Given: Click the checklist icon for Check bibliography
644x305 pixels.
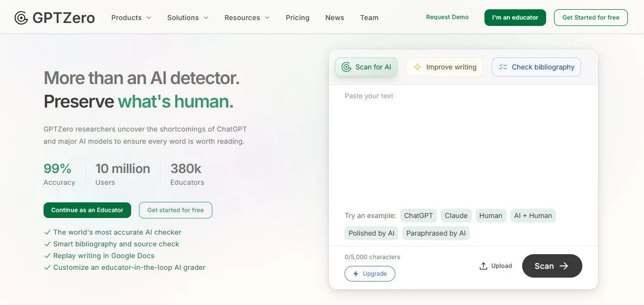Looking at the screenshot, I should pyautogui.click(x=503, y=67).
